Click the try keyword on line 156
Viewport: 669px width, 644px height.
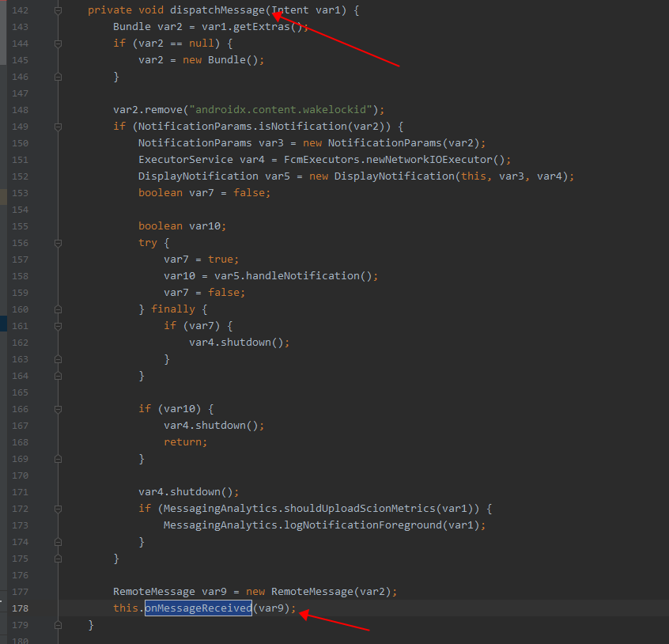[148, 243]
